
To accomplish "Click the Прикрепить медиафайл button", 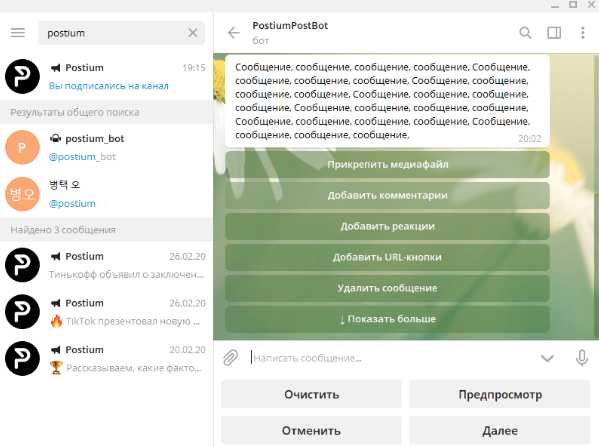I will click(387, 165).
